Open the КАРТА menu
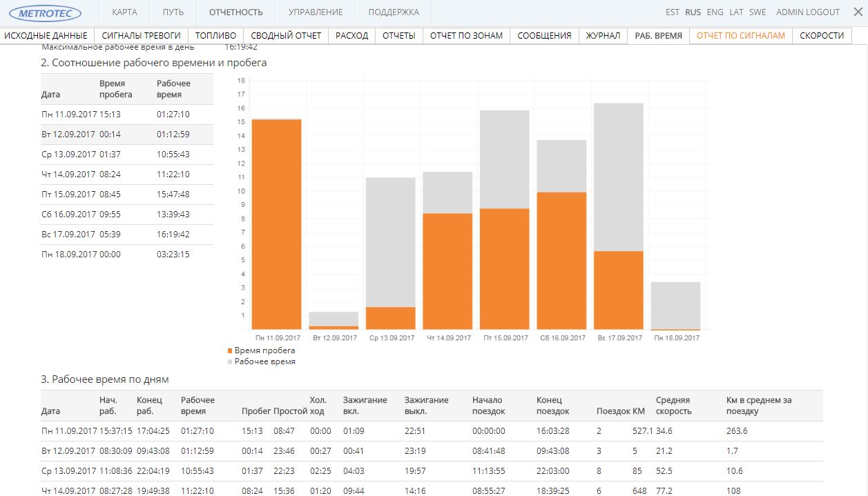This screenshot has height=496, width=868. tap(124, 12)
